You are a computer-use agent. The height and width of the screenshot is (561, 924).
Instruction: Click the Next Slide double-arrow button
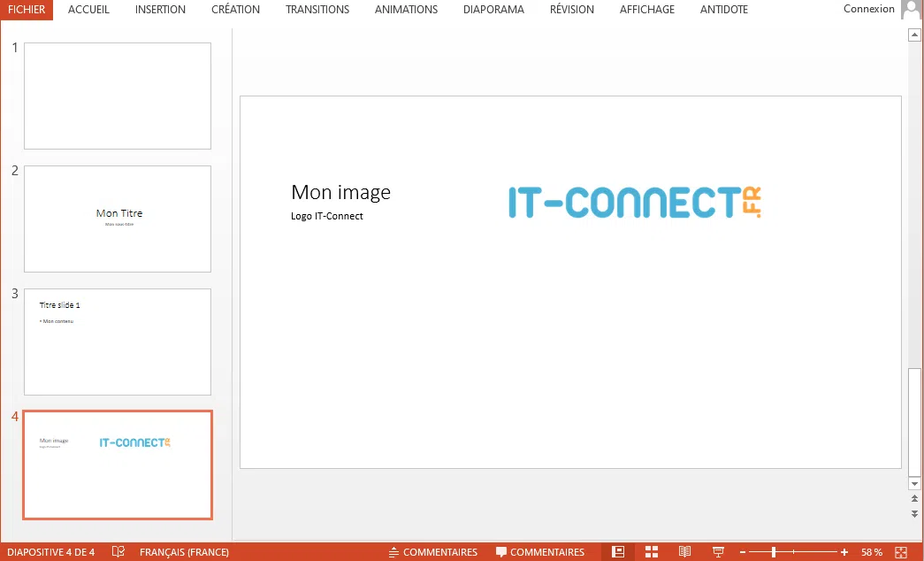click(x=914, y=514)
